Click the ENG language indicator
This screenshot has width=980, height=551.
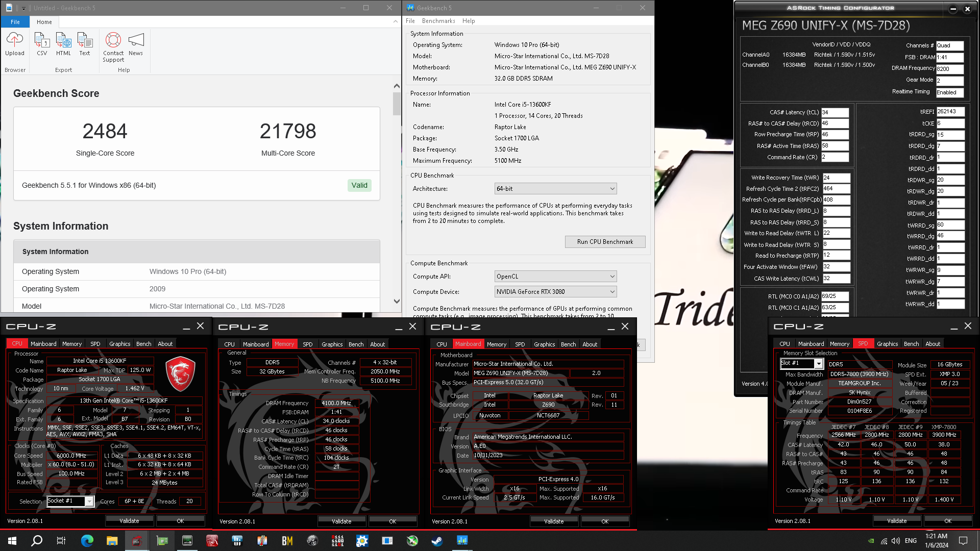click(x=911, y=541)
